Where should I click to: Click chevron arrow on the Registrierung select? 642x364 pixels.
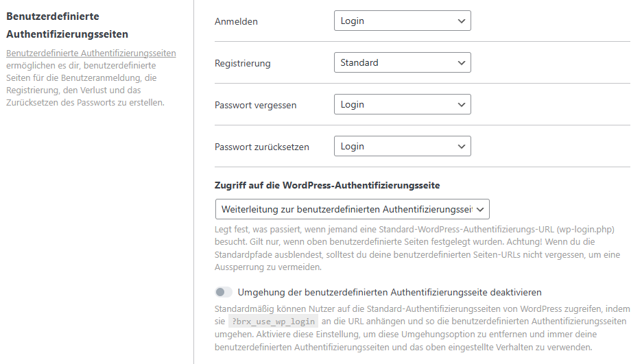[461, 63]
